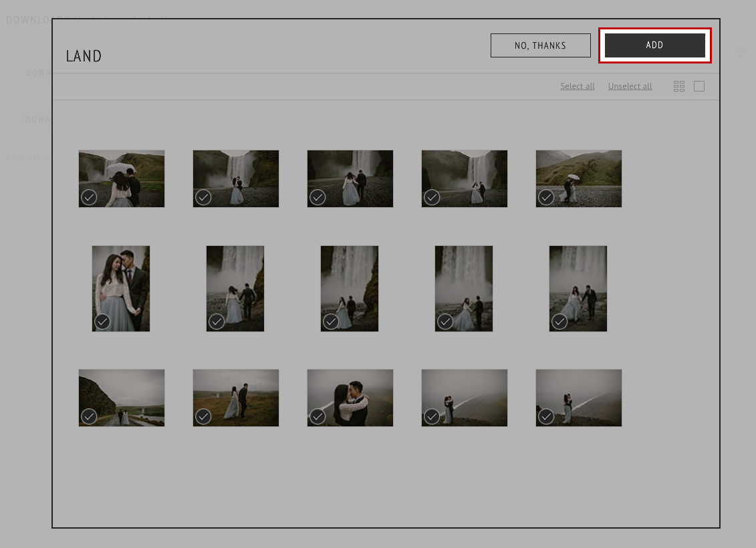
Task: Uncheck fourth bottom-row coastline photo checkmark
Action: pyautogui.click(x=432, y=416)
